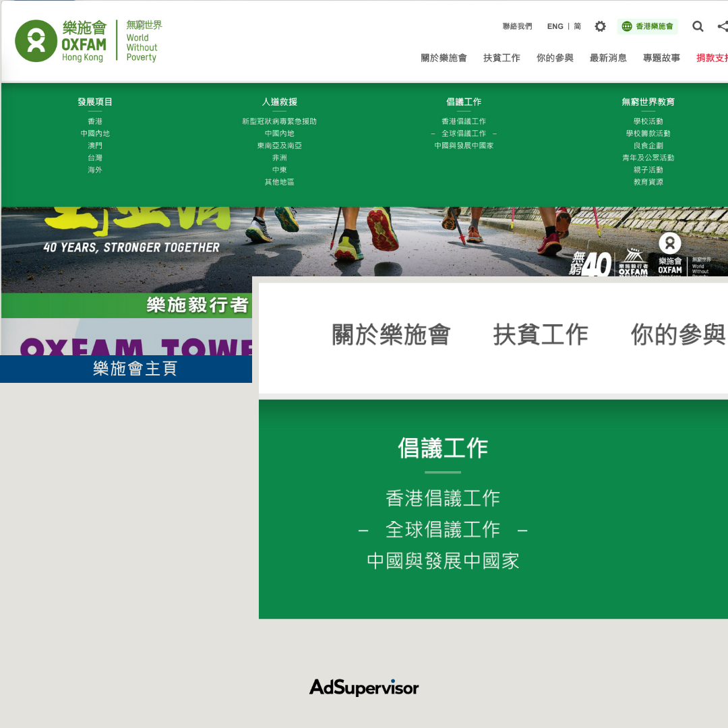Click the 無窮世界教育 heading
The height and width of the screenshot is (728, 728).
point(648,102)
